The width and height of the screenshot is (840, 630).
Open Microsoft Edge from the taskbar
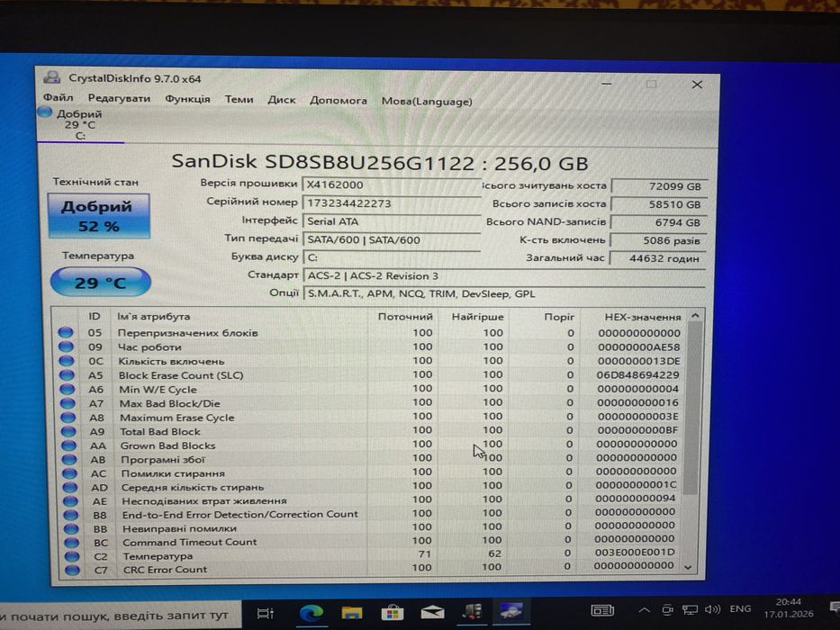pos(312,612)
